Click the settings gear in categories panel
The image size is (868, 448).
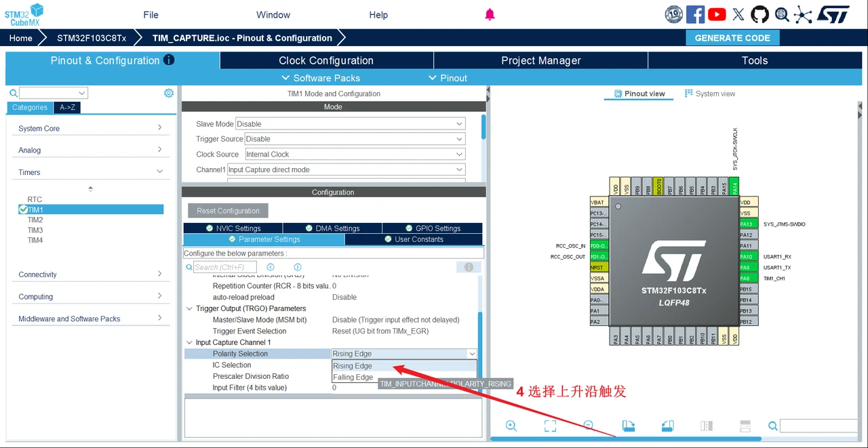coord(169,93)
